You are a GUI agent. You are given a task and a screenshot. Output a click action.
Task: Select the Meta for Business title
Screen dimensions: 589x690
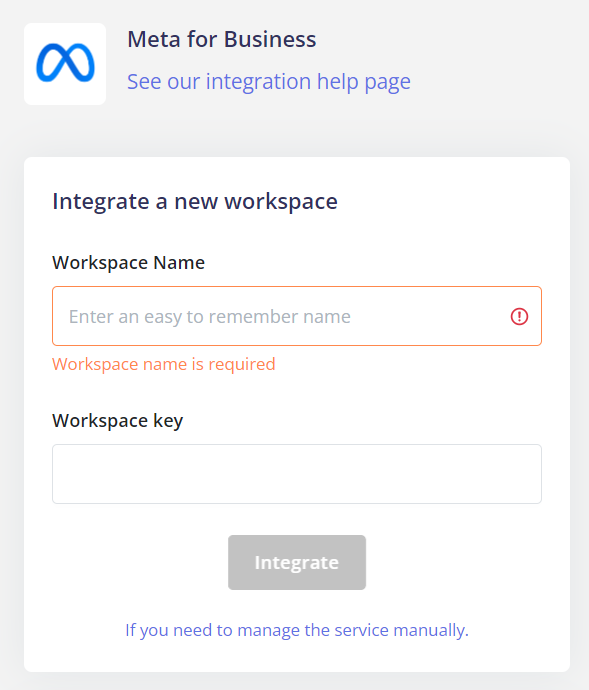point(221,39)
